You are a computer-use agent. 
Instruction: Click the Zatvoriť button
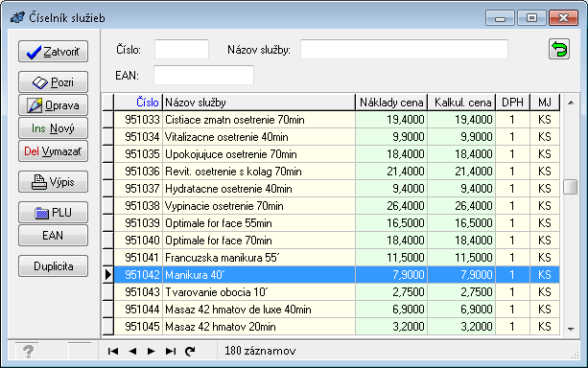pyautogui.click(x=54, y=52)
